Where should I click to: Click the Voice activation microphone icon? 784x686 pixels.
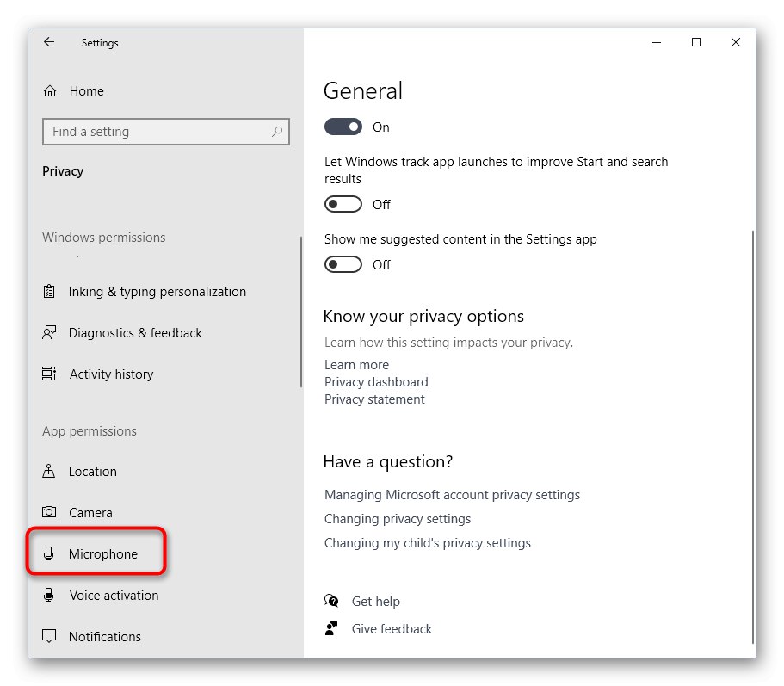click(x=50, y=596)
